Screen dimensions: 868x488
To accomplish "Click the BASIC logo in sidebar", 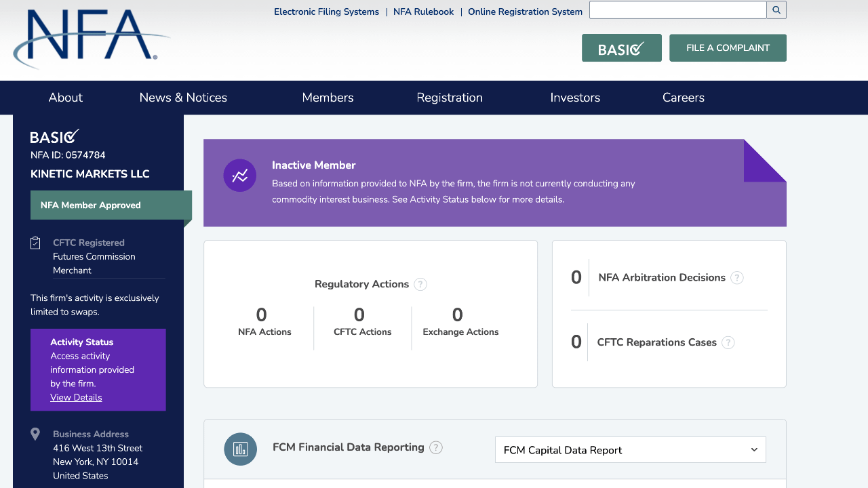I will [x=55, y=136].
